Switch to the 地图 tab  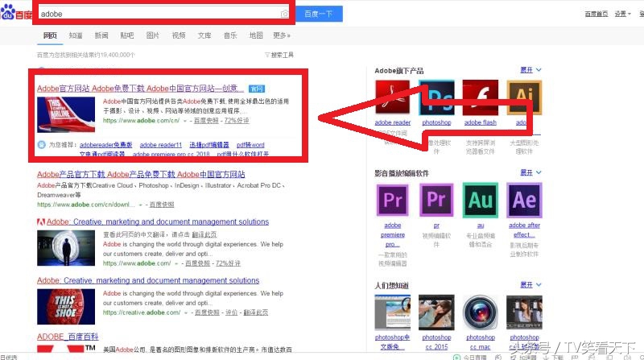pyautogui.click(x=256, y=35)
